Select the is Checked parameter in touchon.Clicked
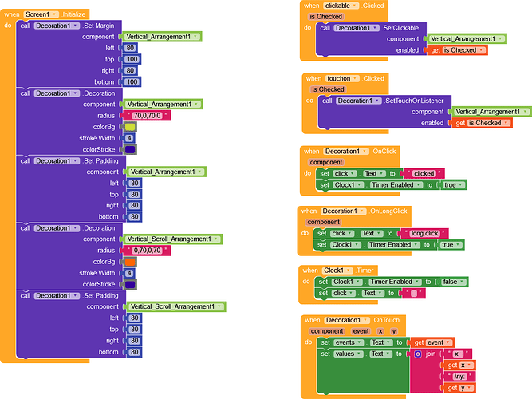The image size is (532, 399). (328, 89)
